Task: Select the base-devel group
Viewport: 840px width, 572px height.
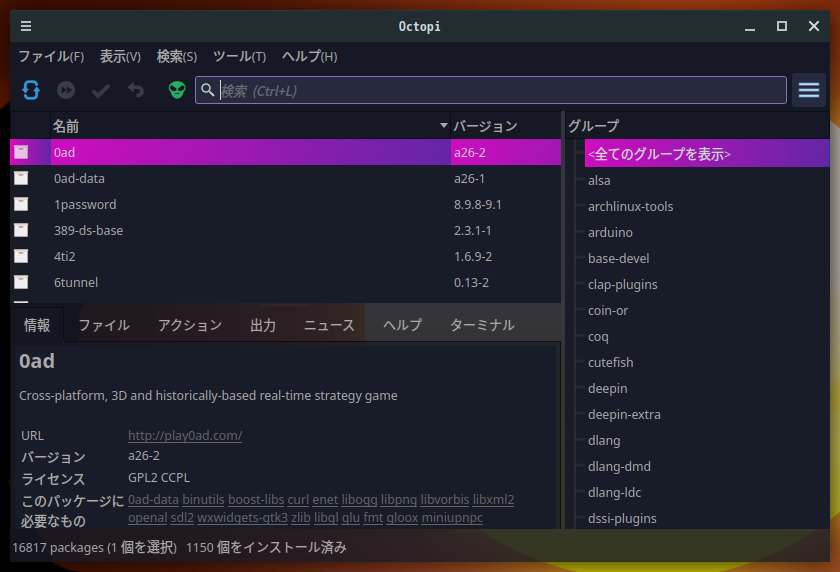Action: [x=619, y=258]
